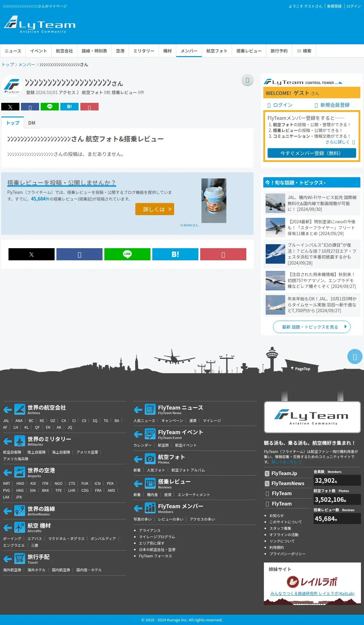Open the ニュース nav menu
The height and width of the screenshot is (625, 364).
click(x=13, y=51)
